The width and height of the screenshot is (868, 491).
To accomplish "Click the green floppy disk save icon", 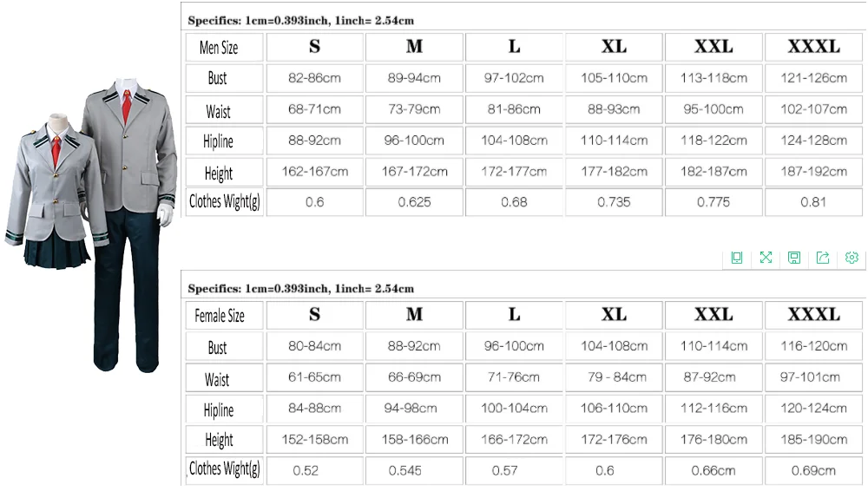I will click(x=794, y=258).
